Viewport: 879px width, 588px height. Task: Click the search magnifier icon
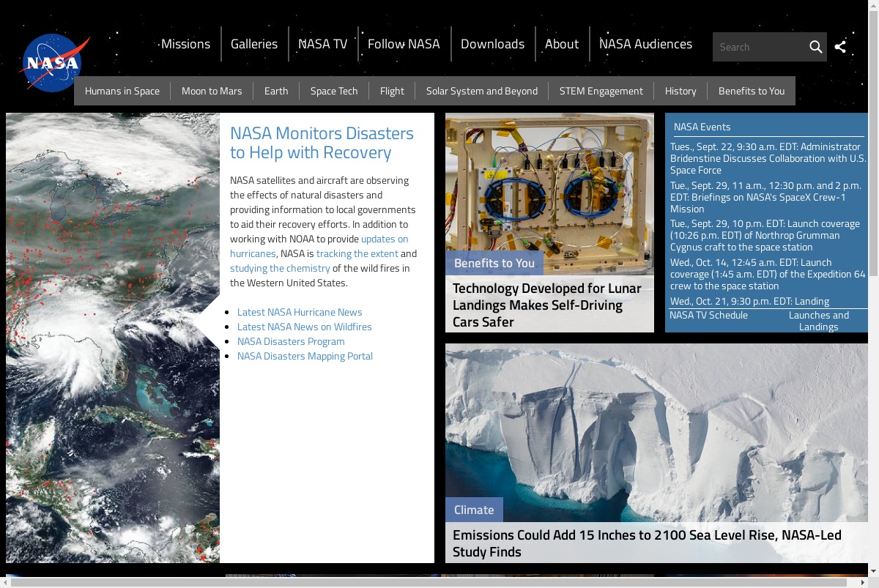point(815,47)
